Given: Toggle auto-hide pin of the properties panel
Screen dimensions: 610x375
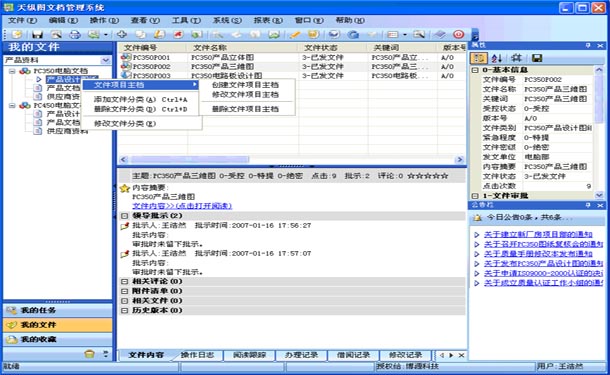Looking at the screenshot, I should [588, 46].
